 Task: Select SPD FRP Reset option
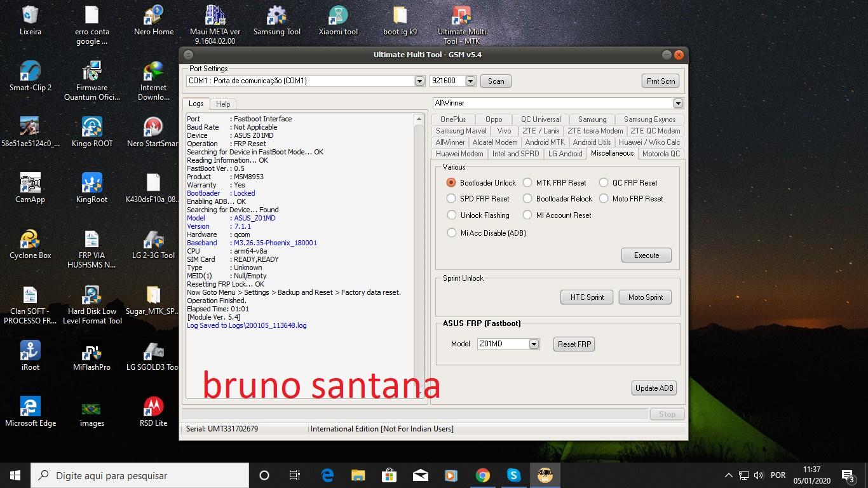(x=478, y=198)
